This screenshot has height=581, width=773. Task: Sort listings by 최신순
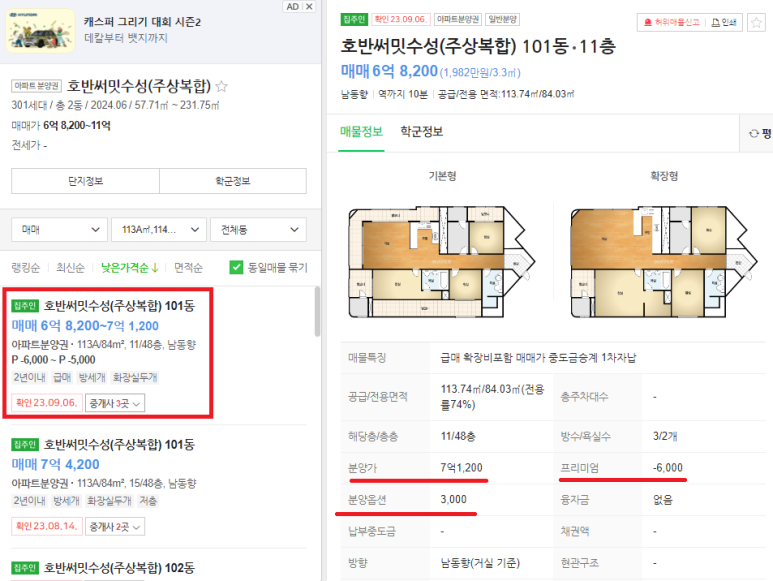point(70,268)
